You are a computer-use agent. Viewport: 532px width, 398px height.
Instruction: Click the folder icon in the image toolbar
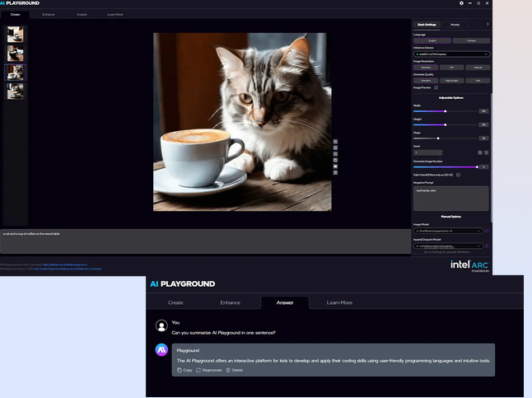pyautogui.click(x=335, y=166)
